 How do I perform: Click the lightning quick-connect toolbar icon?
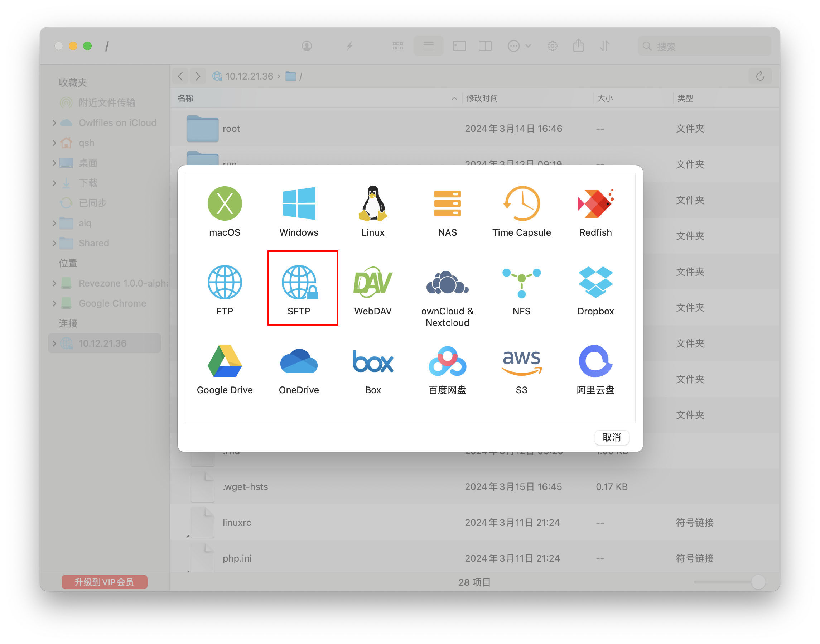point(350,46)
